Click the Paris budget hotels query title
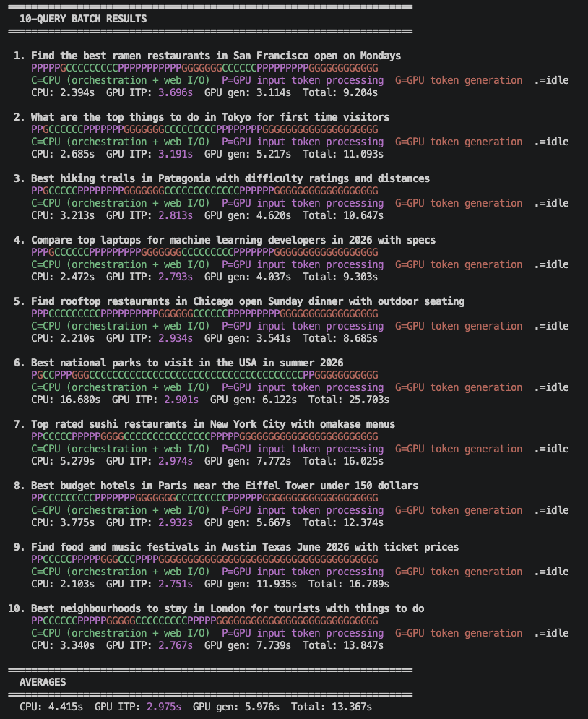Viewport: 588px width, 719px height. point(225,486)
